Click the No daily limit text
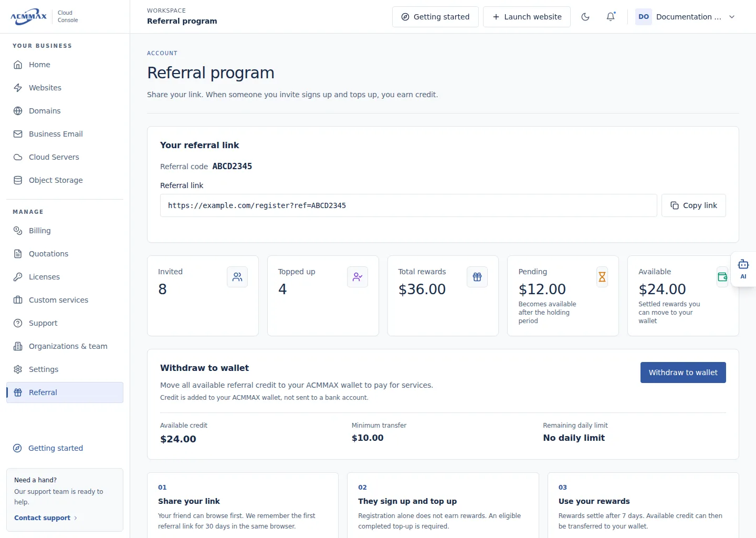Screen dimensions: 756x538 574,438
